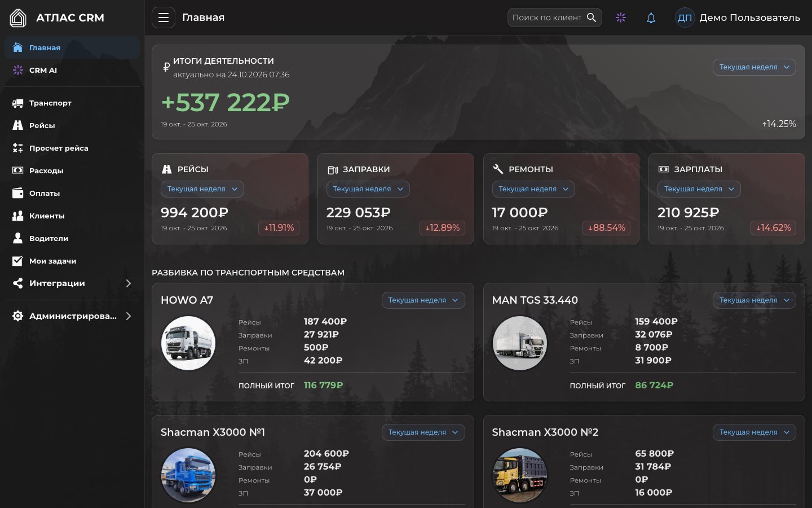This screenshot has width=812, height=508.
Task: Open Просчет рейса menu label
Action: (59, 148)
